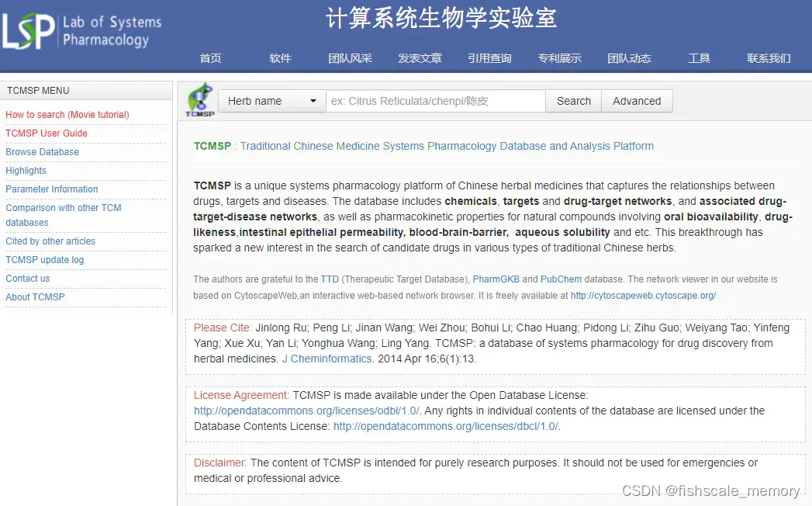
Task: Open Comparison with other TCM databases link
Action: (x=63, y=215)
